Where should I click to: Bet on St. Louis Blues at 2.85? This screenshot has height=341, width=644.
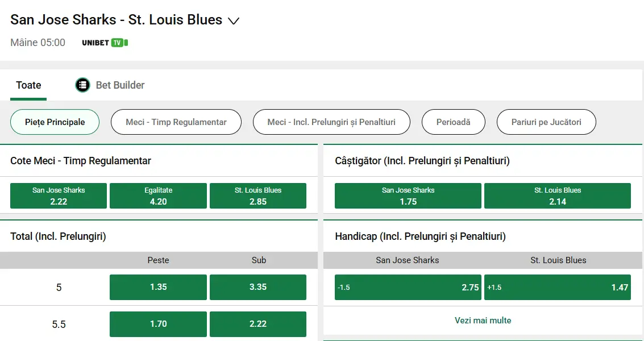(258, 196)
